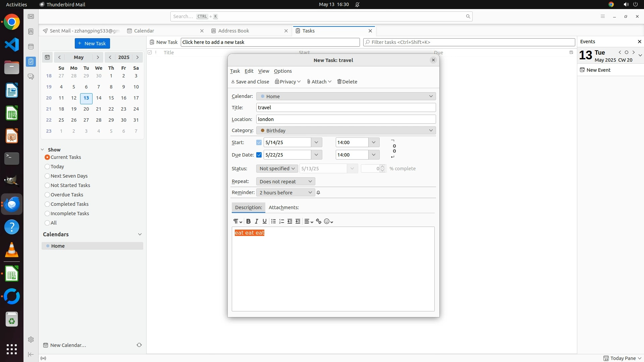This screenshot has width=644, height=362.
Task: Click the Location field containing london
Action: 346,119
